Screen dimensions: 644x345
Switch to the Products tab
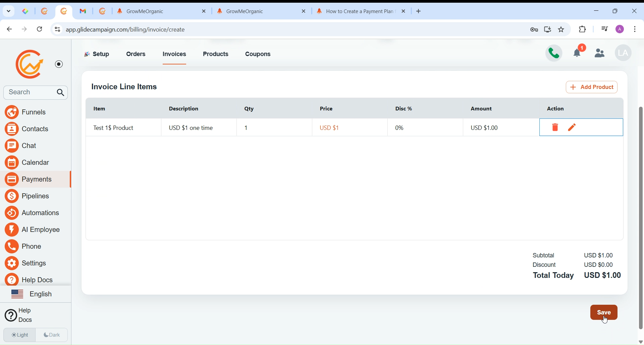point(216,54)
